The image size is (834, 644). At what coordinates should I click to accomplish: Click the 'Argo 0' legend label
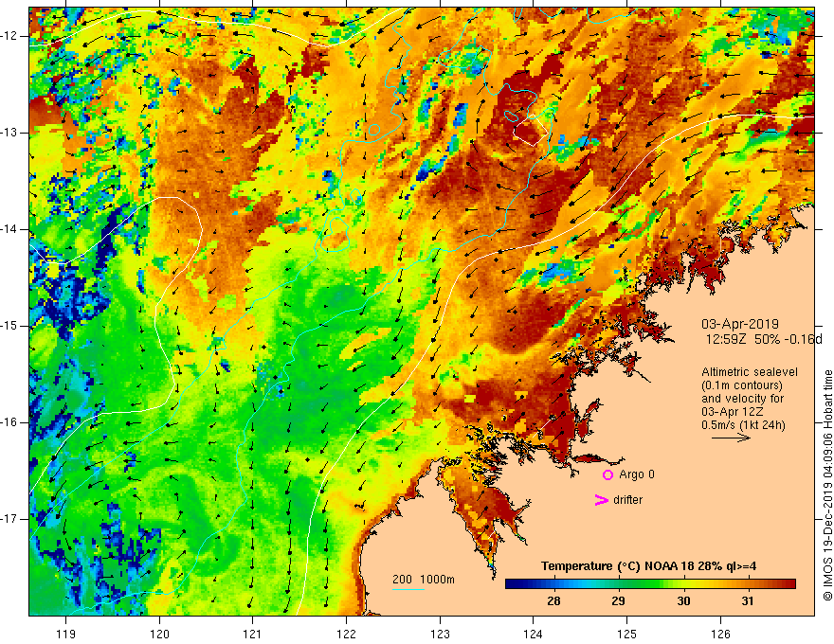(x=637, y=474)
